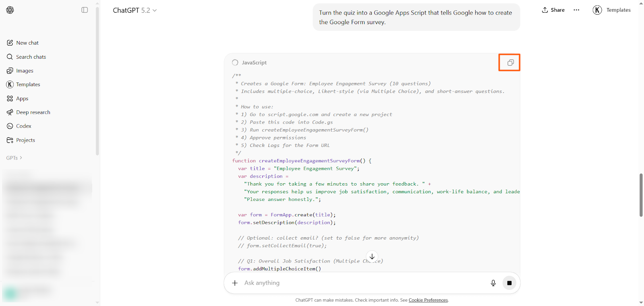Click the Search chats magnifier icon
Image resolution: width=644 pixels, height=306 pixels.
click(10, 57)
